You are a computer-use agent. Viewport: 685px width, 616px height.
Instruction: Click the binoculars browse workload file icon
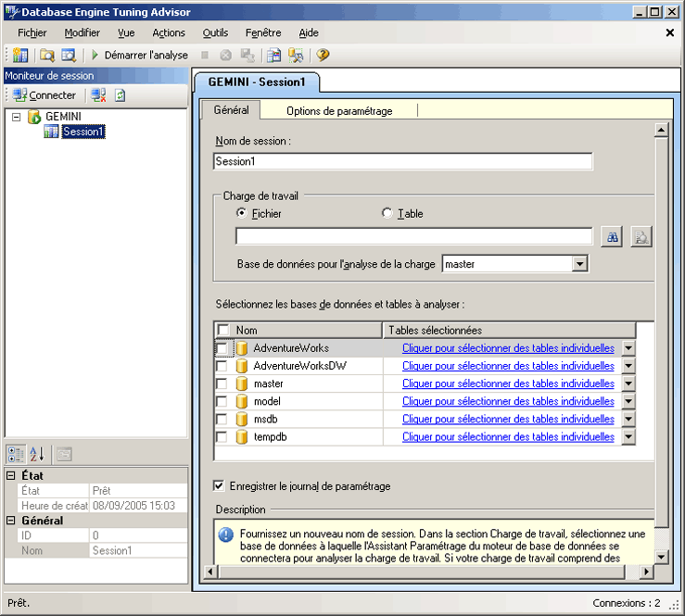click(612, 237)
